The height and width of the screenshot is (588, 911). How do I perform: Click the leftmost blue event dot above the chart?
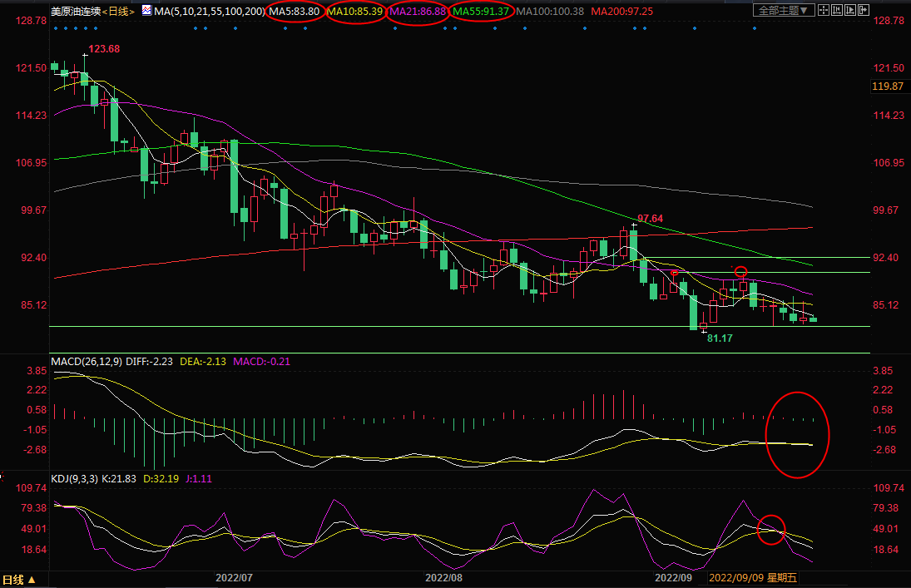[x=54, y=28]
